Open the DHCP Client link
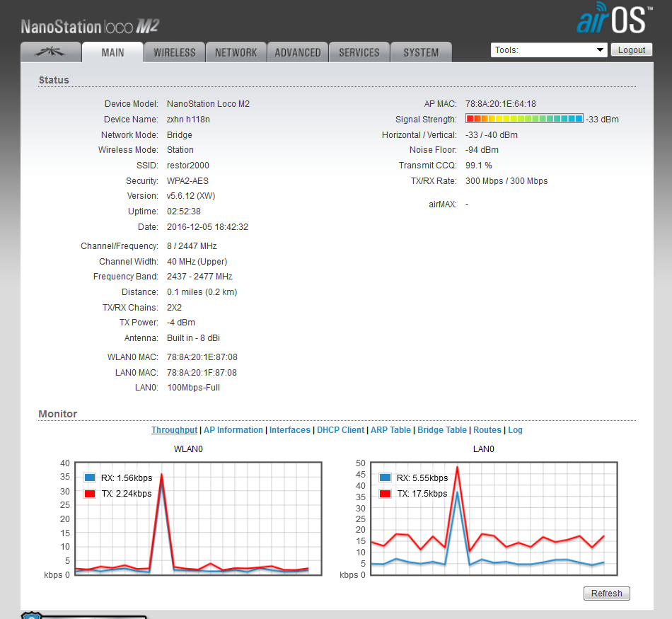This screenshot has width=672, height=619. 340,430
